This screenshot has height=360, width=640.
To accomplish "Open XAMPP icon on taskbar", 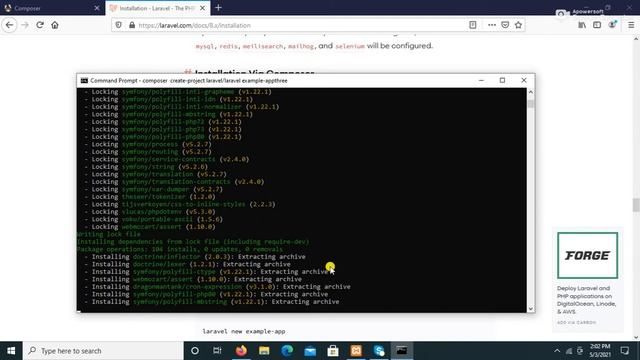I will coord(356,351).
